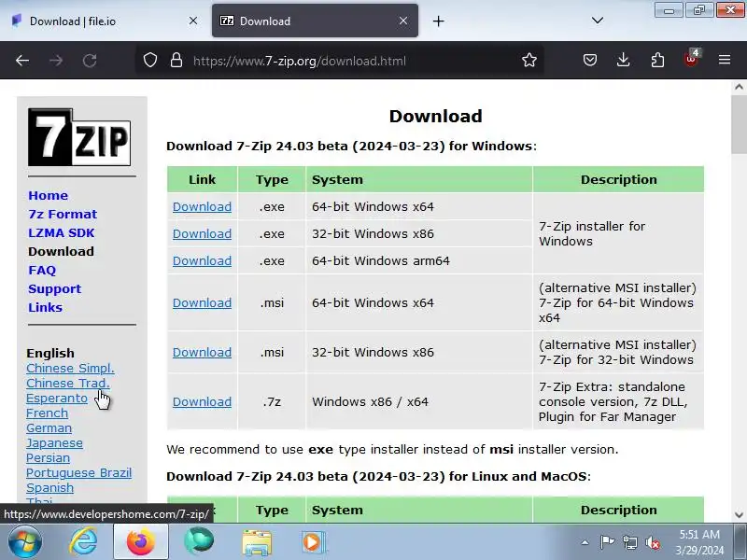Open the 7z Format page

coord(63,214)
